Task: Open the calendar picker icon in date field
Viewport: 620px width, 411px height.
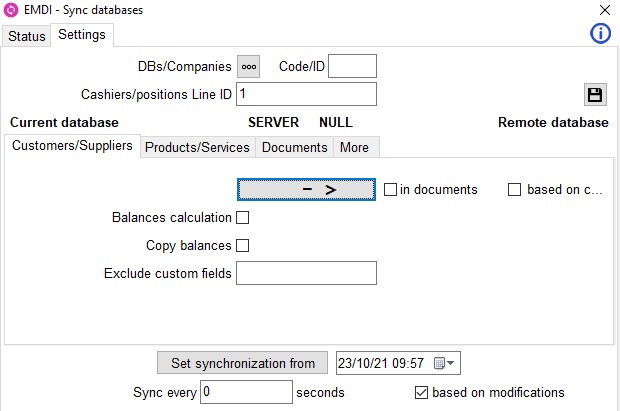Action: [x=444, y=363]
